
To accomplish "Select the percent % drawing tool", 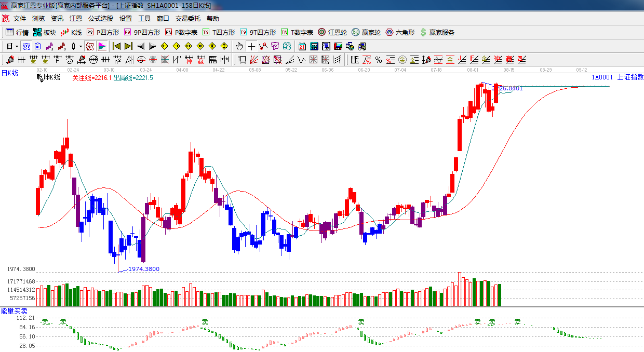I will coord(379,60).
